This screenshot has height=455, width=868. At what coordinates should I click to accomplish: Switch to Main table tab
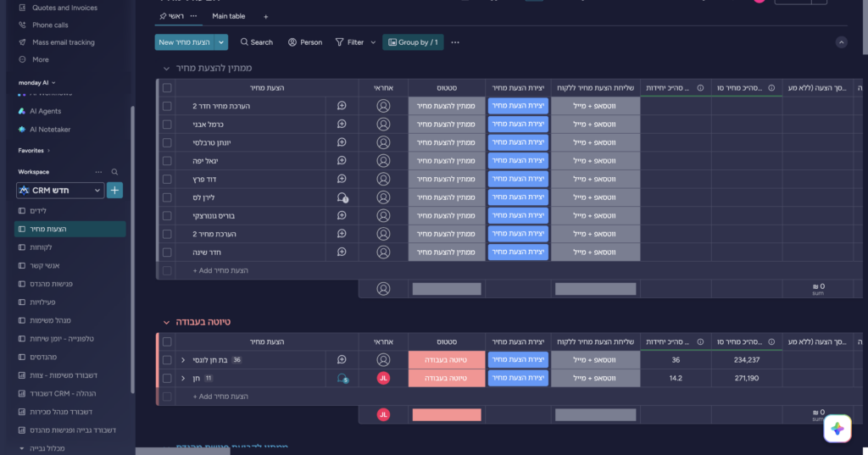229,16
